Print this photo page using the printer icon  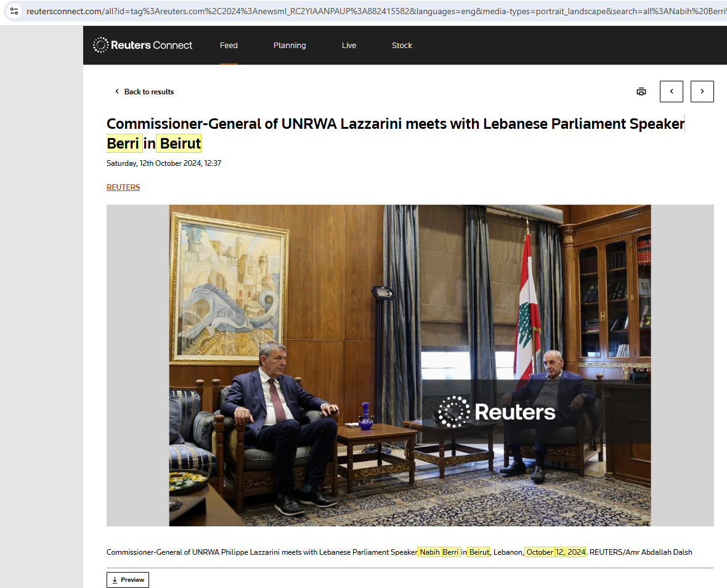pos(641,91)
